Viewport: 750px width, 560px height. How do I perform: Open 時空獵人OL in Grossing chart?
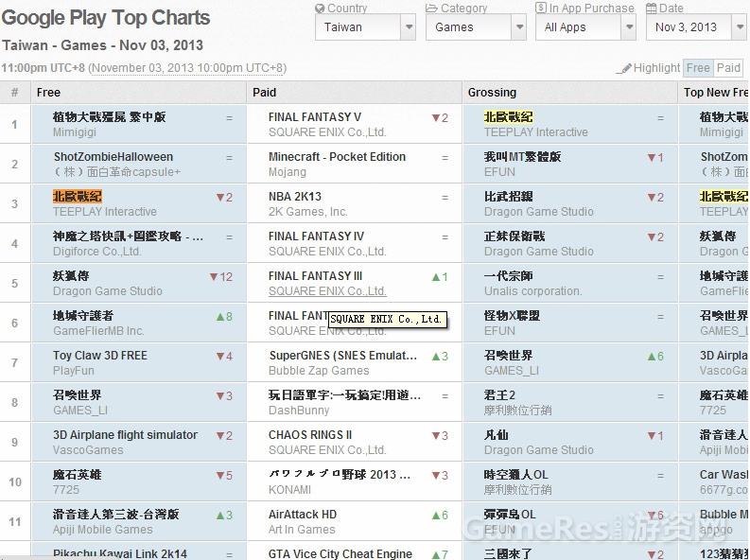pyautogui.click(x=515, y=475)
